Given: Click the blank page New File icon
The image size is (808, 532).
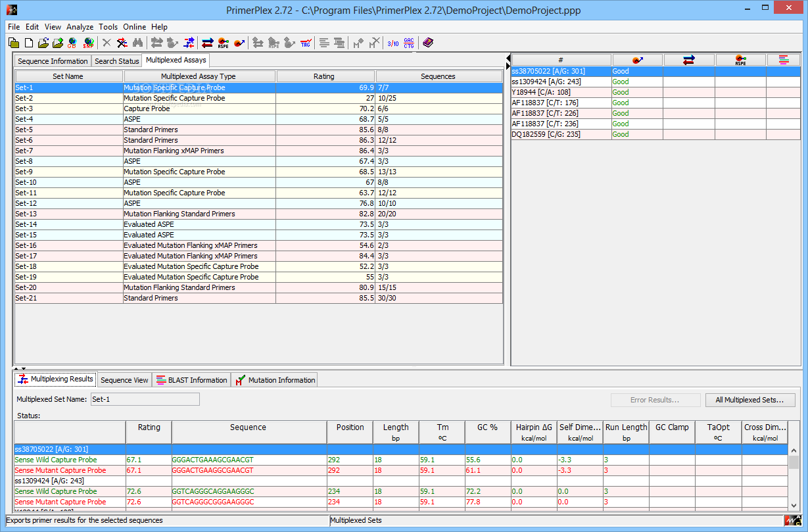Looking at the screenshot, I should 29,43.
